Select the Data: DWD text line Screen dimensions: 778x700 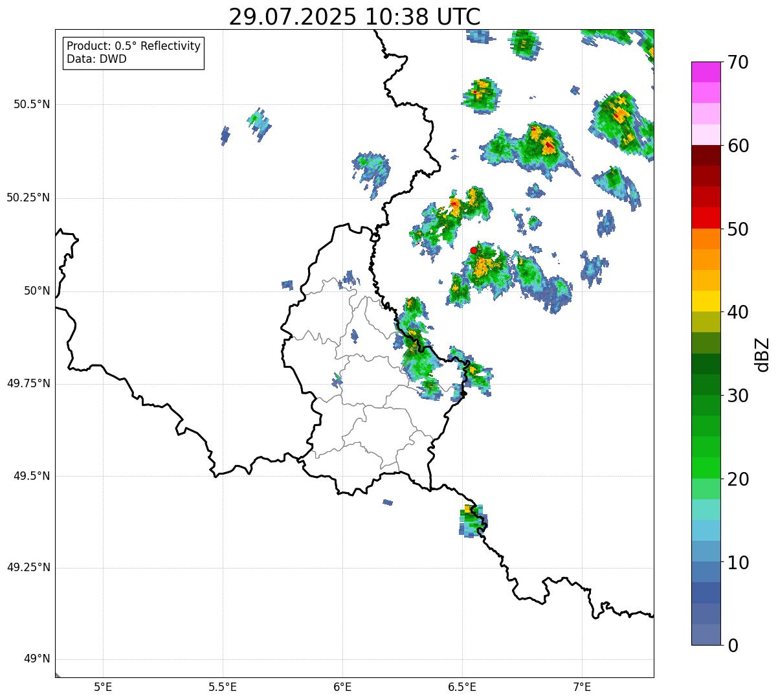(x=96, y=60)
